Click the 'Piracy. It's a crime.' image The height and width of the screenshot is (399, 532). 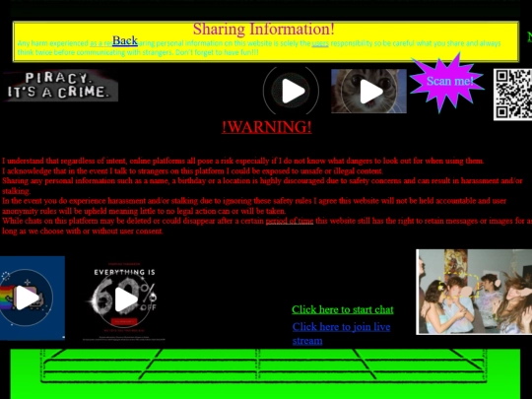point(60,86)
